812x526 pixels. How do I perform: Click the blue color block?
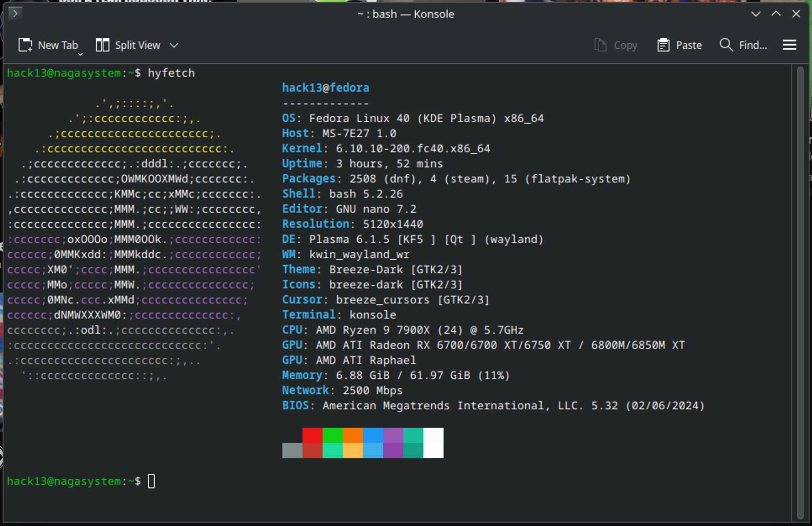(373, 435)
